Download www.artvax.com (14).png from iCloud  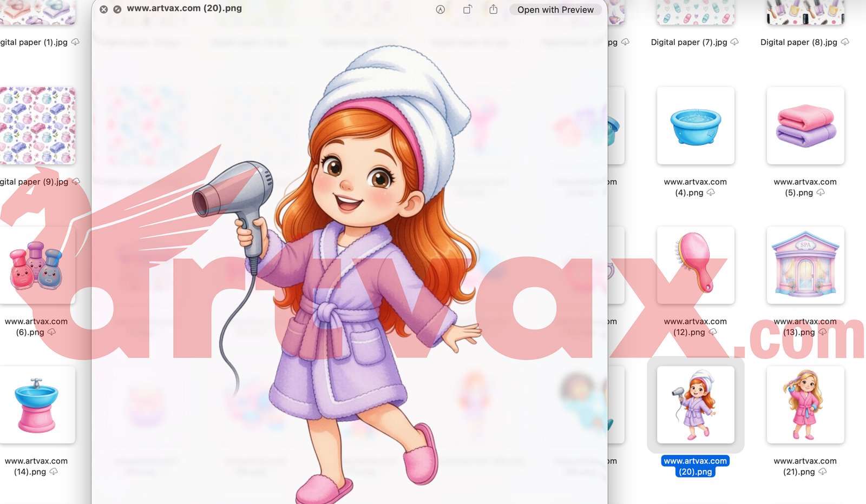[53, 472]
